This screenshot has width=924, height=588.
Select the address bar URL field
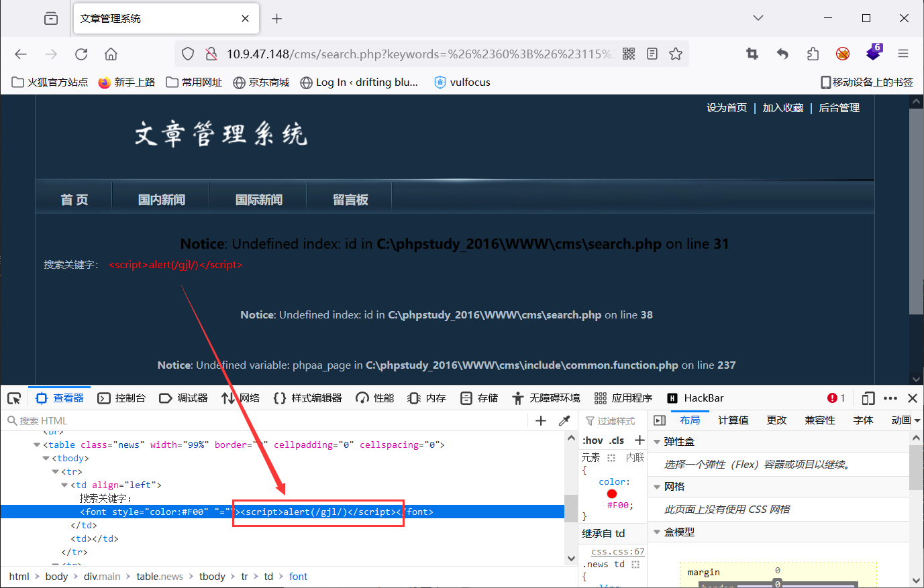pyautogui.click(x=419, y=54)
